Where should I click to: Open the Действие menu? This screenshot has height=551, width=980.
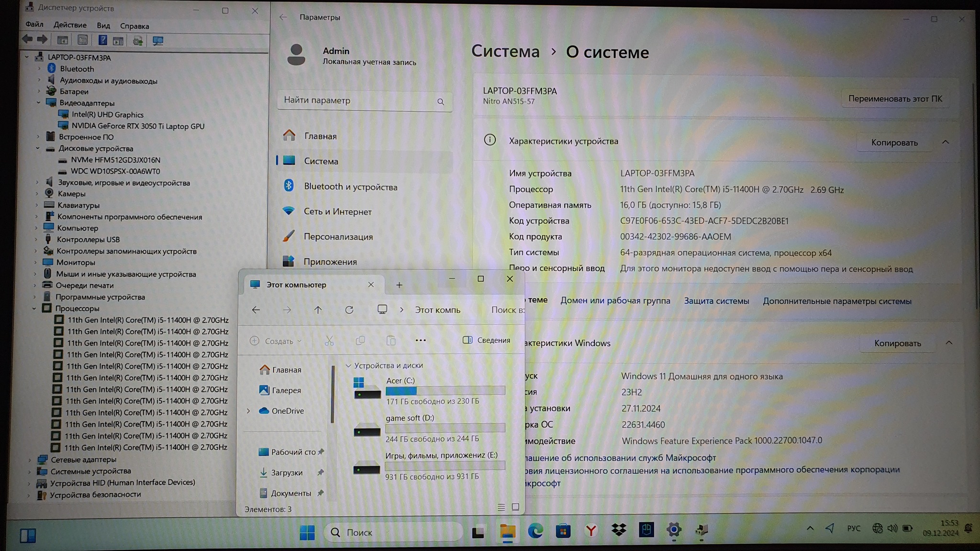[x=70, y=25]
